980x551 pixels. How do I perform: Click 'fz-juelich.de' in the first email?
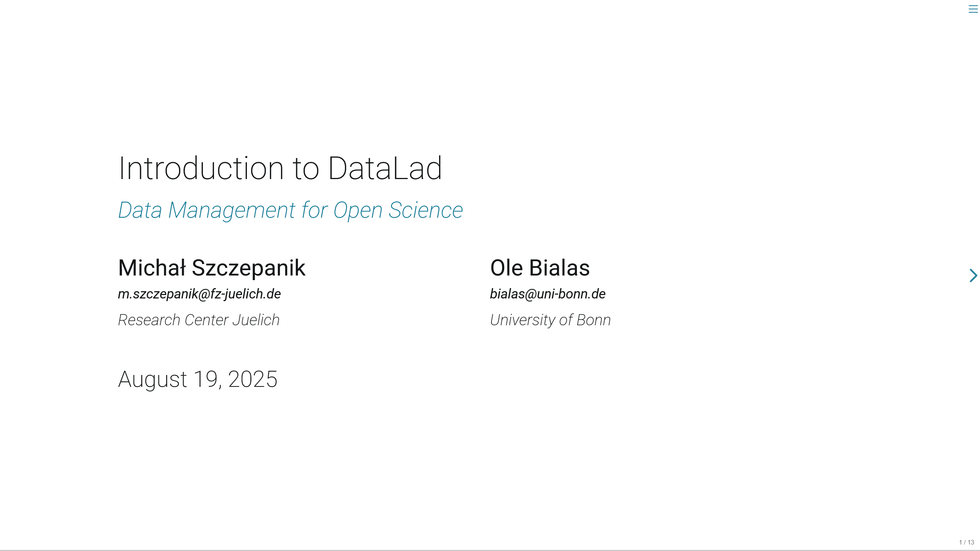(246, 294)
